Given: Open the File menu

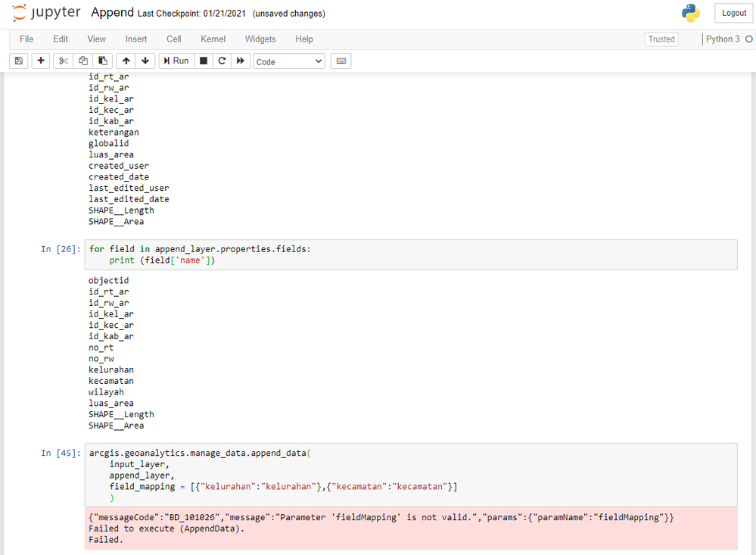Looking at the screenshot, I should click(x=26, y=39).
